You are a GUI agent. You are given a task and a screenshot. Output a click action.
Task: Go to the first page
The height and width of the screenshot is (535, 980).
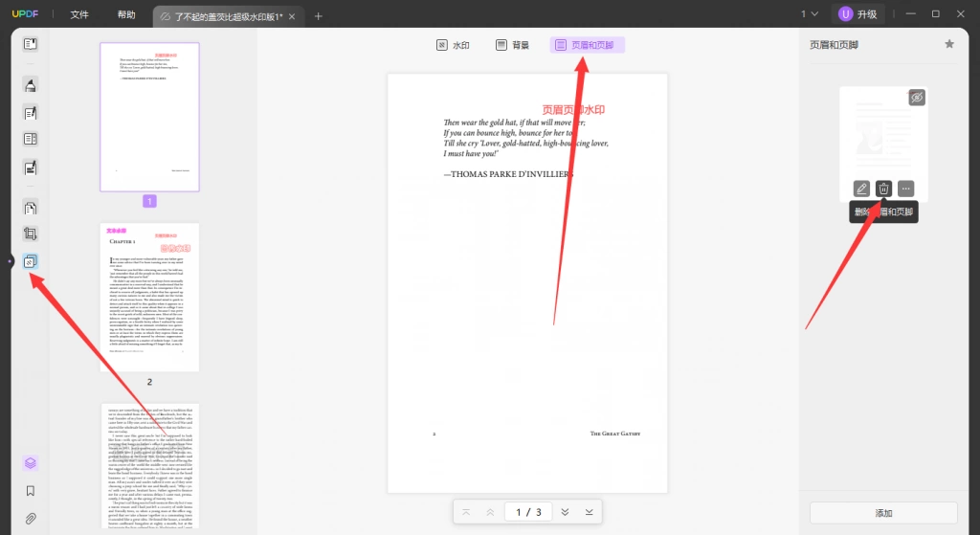click(x=466, y=512)
